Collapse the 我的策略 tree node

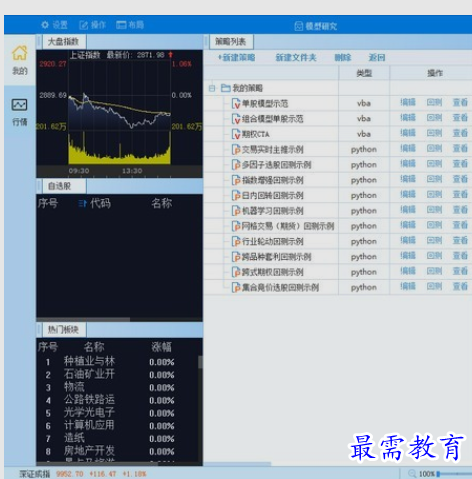212,88
